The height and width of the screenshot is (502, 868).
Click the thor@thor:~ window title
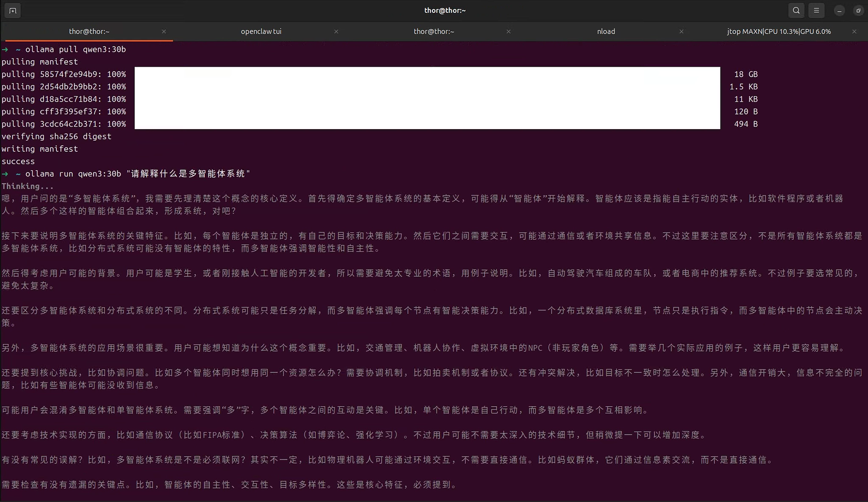click(x=445, y=11)
